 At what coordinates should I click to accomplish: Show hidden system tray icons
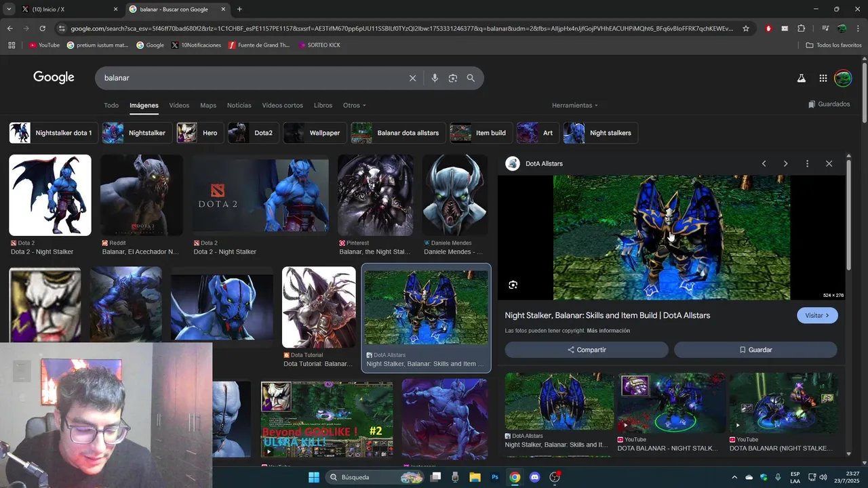click(x=734, y=477)
